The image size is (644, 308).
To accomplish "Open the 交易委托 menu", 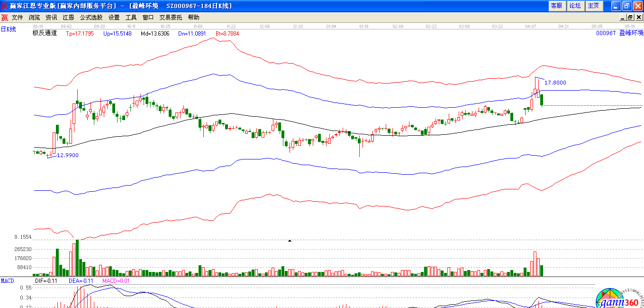I will [171, 17].
